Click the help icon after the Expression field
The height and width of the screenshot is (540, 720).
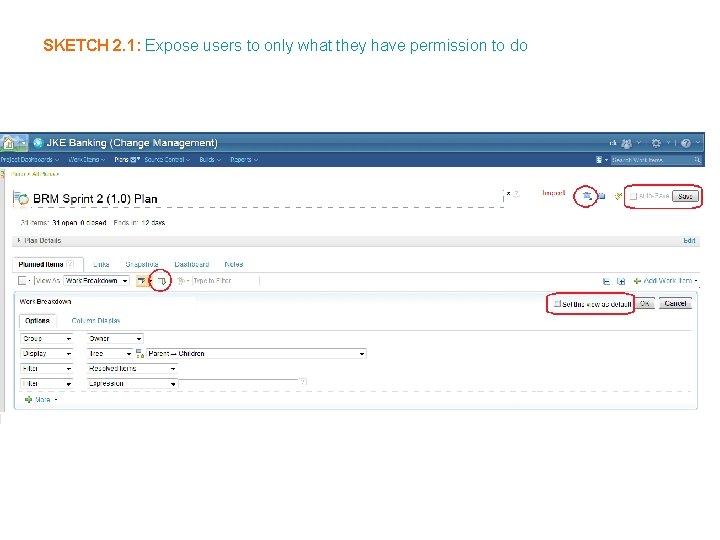303,382
